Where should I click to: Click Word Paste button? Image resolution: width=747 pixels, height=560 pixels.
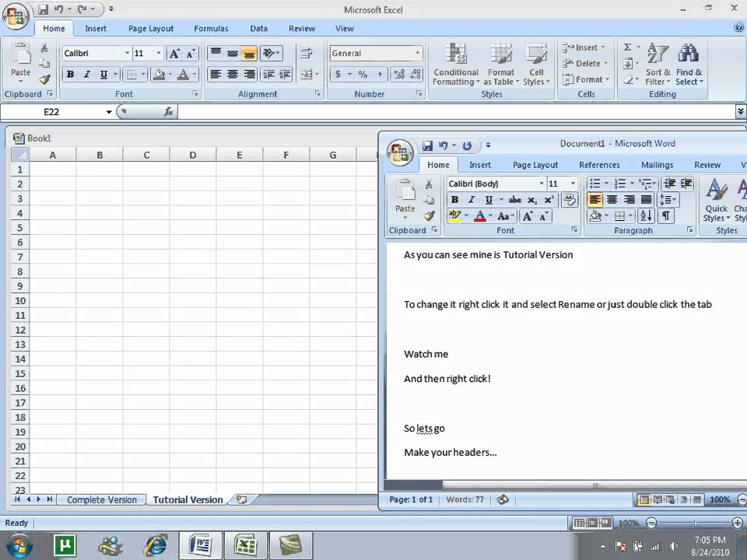[x=405, y=198]
